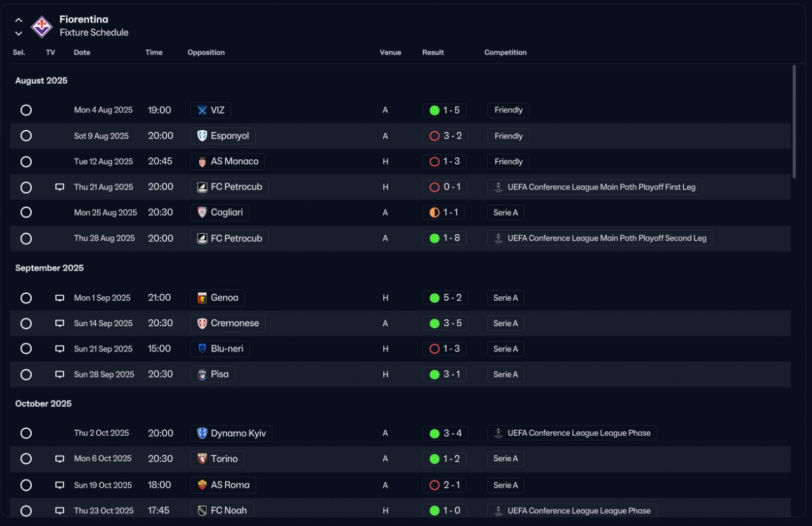The image size is (812, 526).
Task: Select the AS Roma fixture radio button
Action: tap(26, 485)
